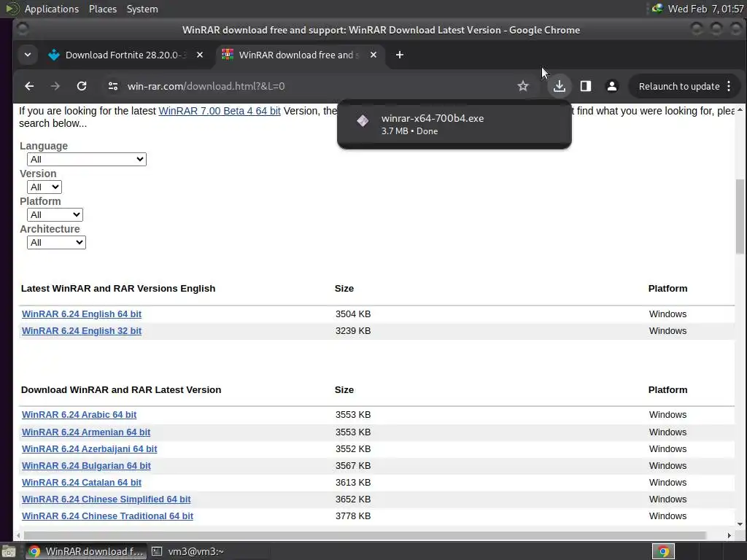
Task: Open the Platform dropdown
Action: 55,214
